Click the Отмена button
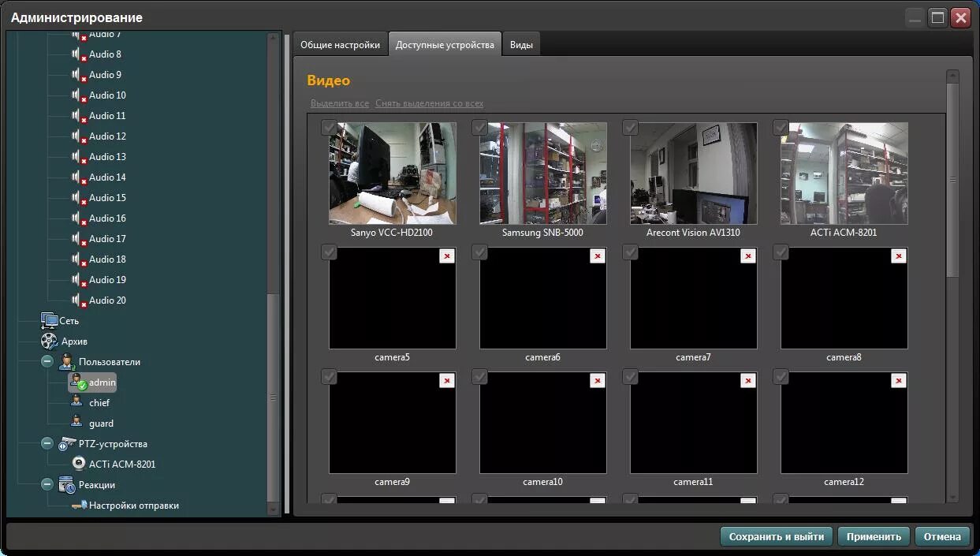This screenshot has height=556, width=980. [942, 536]
